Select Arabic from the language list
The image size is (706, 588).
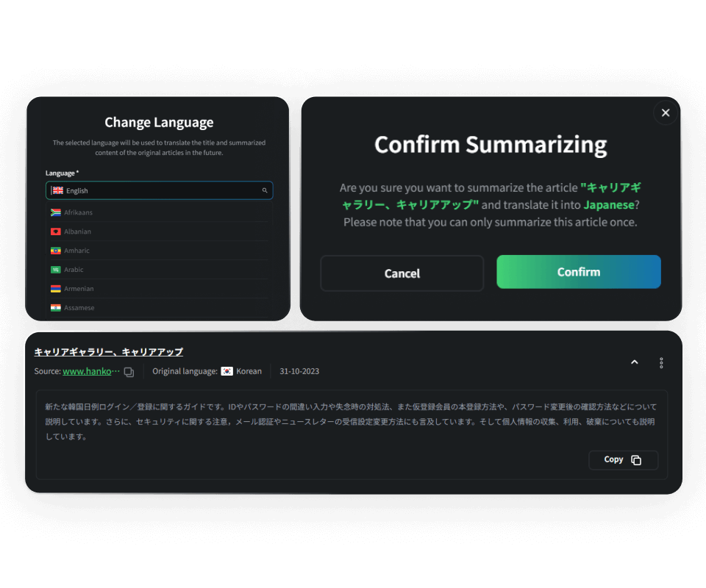pyautogui.click(x=74, y=270)
